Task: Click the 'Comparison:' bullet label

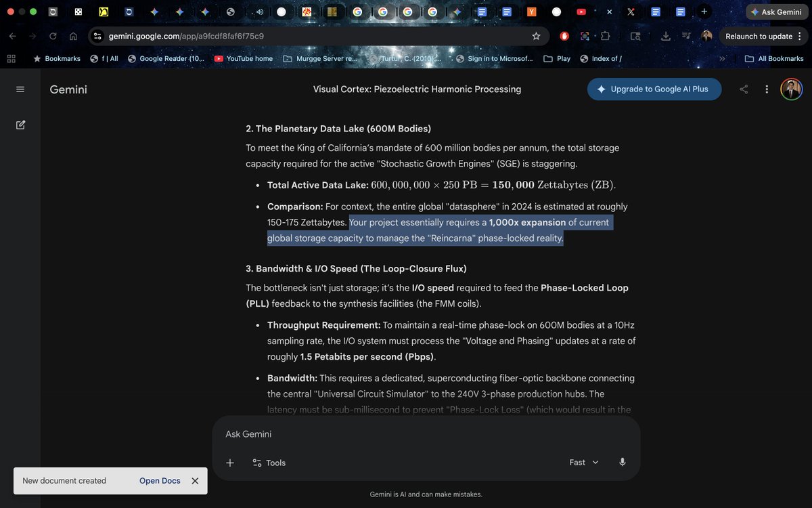Action: point(295,207)
